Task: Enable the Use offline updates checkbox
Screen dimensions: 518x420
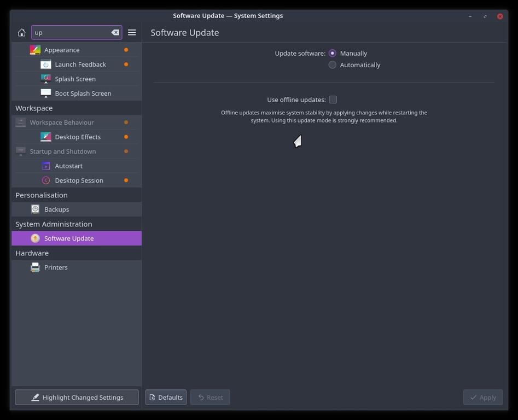Action: point(333,100)
